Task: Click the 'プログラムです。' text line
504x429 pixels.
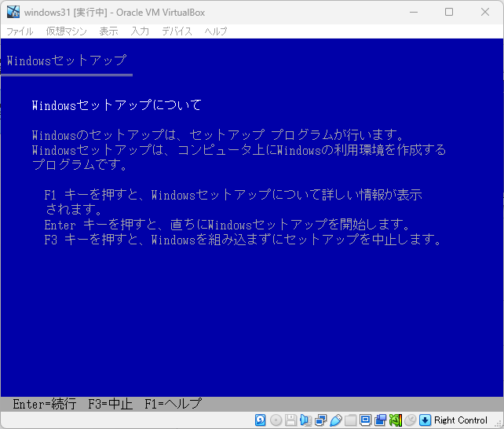Action: [x=79, y=165]
